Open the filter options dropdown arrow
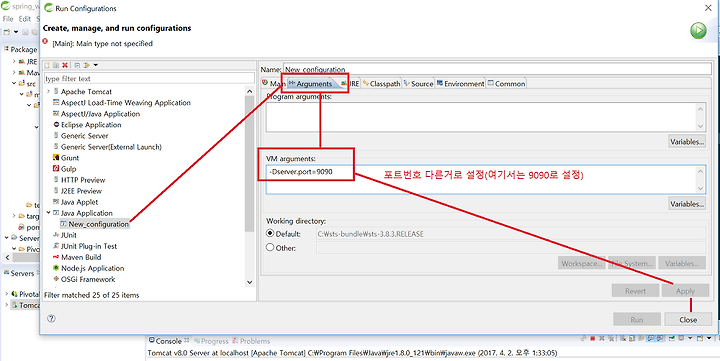 pyautogui.click(x=96, y=65)
